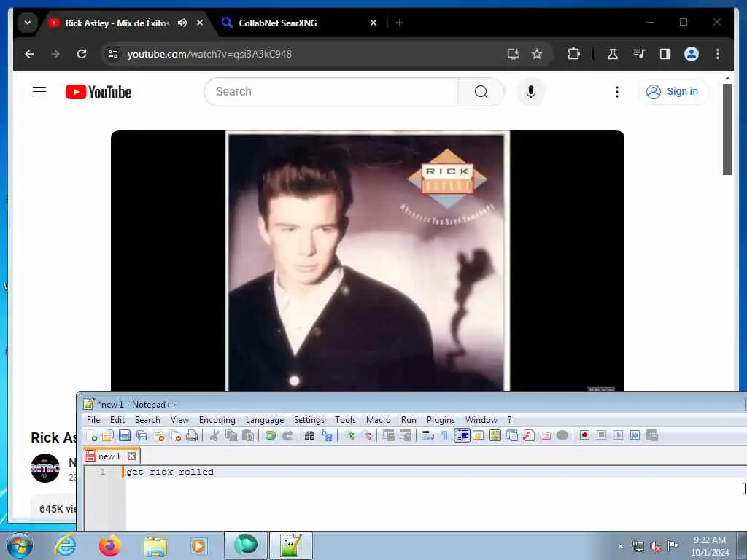Click Close All icon in Notepad++ toolbar

tap(176, 435)
